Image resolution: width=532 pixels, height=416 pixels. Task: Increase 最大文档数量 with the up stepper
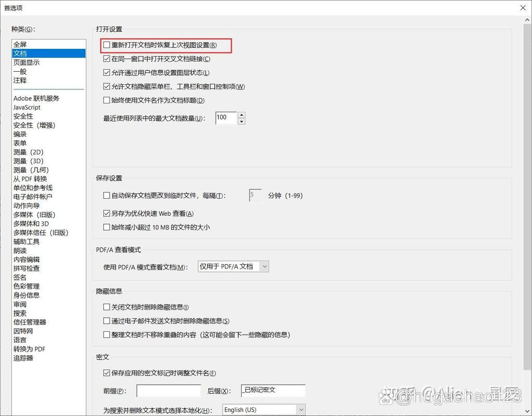click(x=241, y=115)
